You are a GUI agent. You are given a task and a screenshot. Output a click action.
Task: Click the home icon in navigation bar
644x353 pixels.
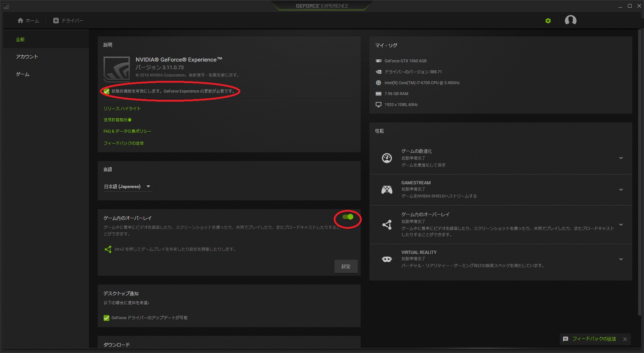tap(20, 21)
